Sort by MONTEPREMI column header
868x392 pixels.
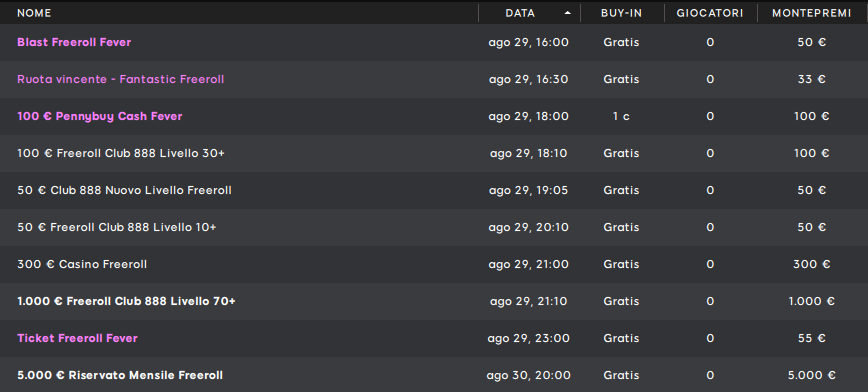(812, 13)
